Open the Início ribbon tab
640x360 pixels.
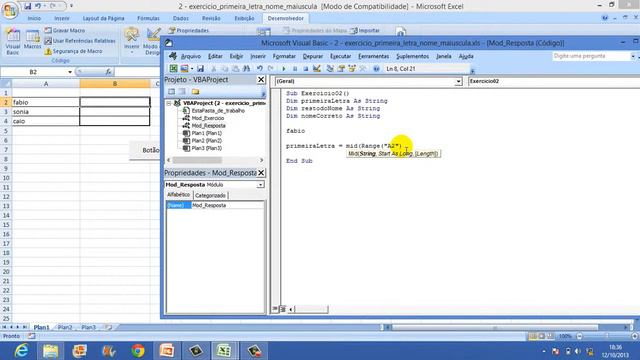pos(34,18)
